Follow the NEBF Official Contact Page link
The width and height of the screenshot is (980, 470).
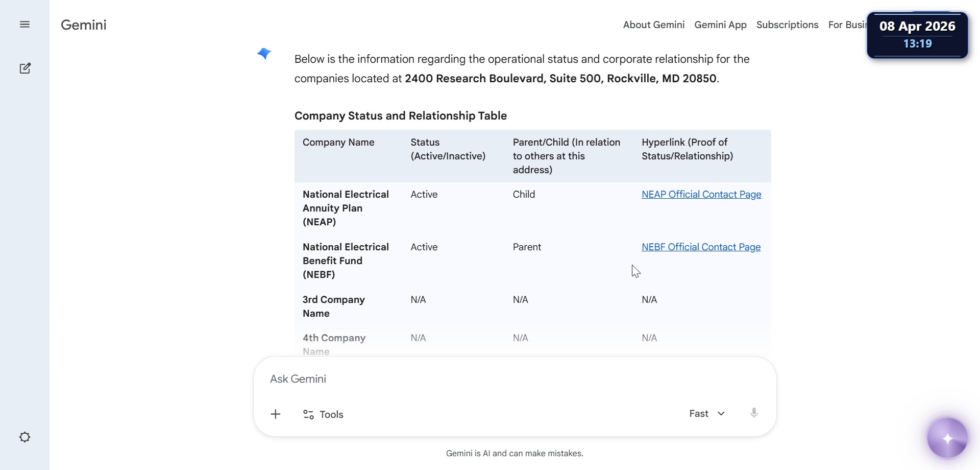(x=701, y=247)
